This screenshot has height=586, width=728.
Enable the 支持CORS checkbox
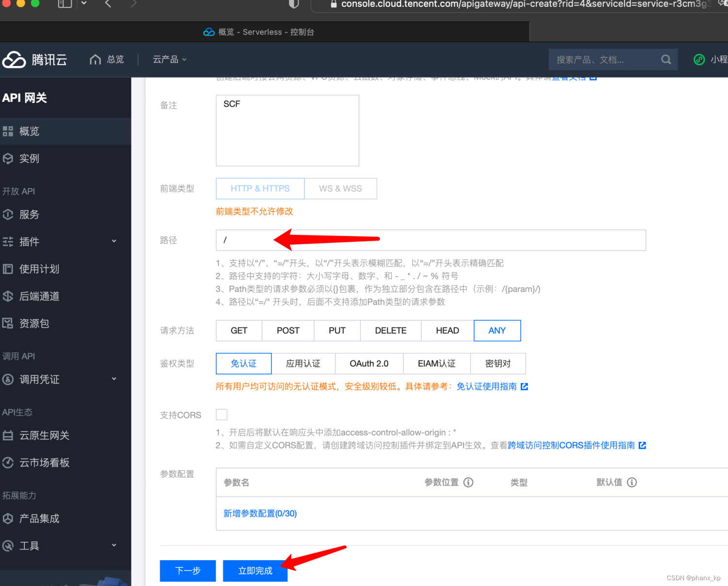click(x=222, y=415)
